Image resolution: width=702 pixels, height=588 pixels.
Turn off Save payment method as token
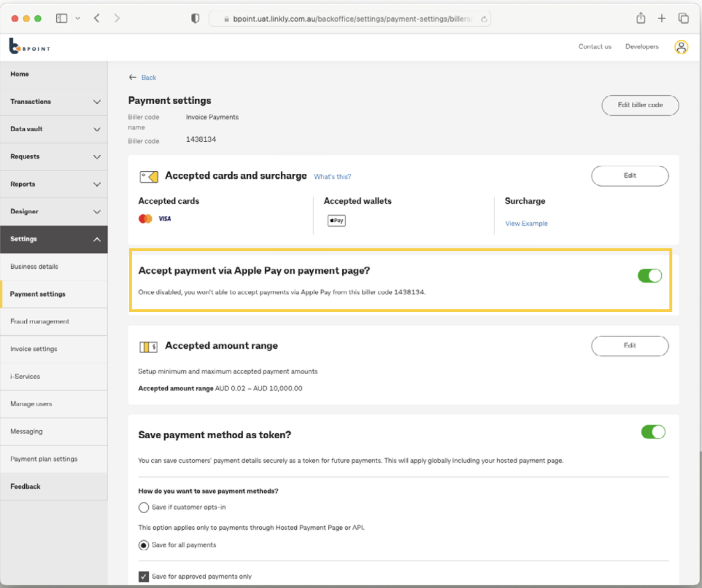pyautogui.click(x=653, y=432)
